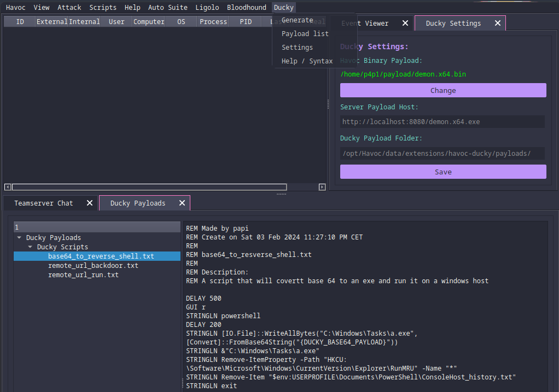Open the Attack menu
This screenshot has width=559, height=392.
coord(69,8)
